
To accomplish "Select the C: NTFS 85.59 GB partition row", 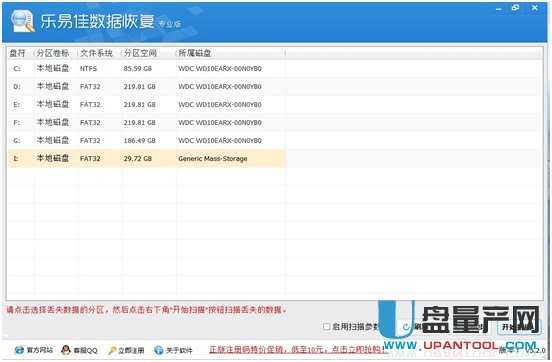I will [146, 68].
